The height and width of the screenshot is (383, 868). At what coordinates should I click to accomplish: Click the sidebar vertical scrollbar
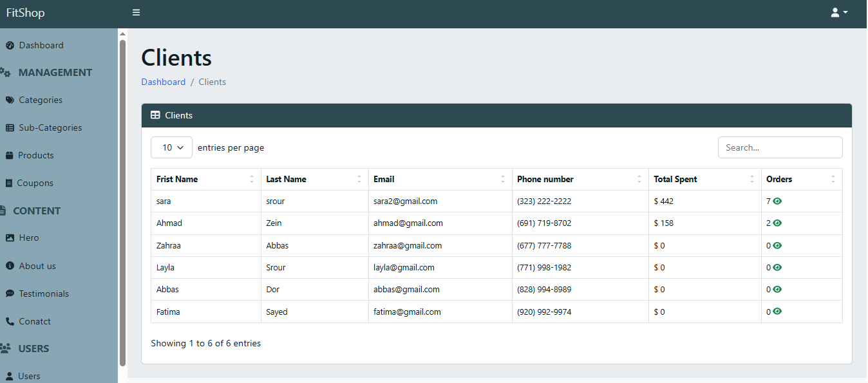[x=122, y=193]
